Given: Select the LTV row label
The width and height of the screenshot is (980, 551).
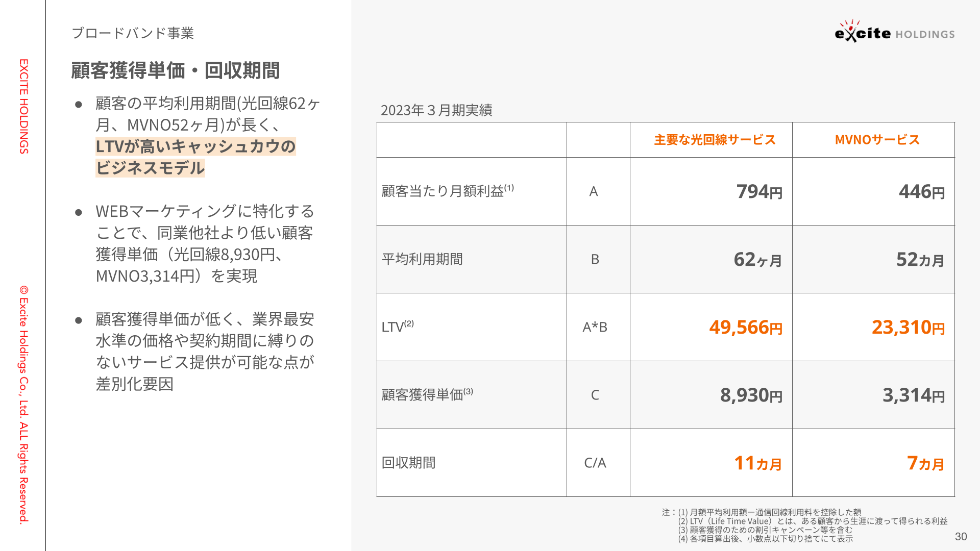Looking at the screenshot, I should (398, 327).
